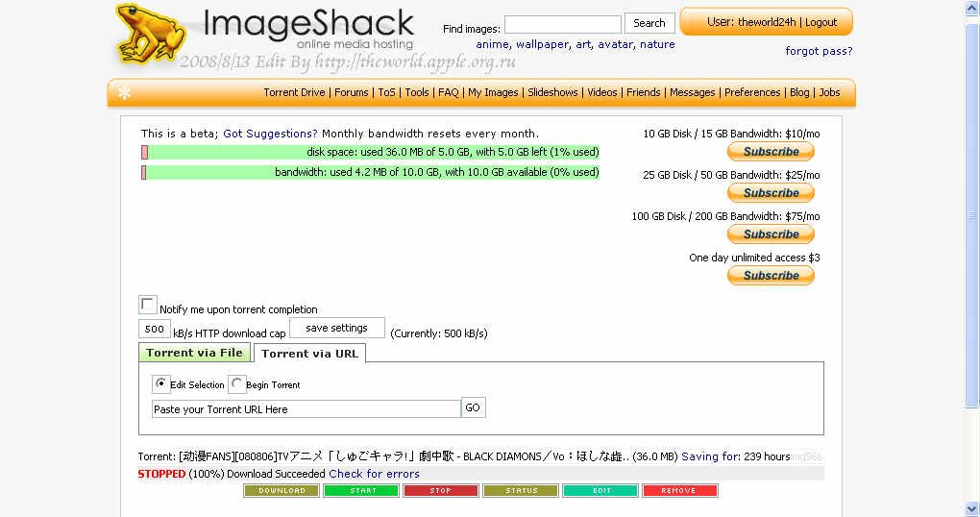This screenshot has width=980, height=517.
Task: Click the bandwidth usage bar
Action: tap(370, 172)
